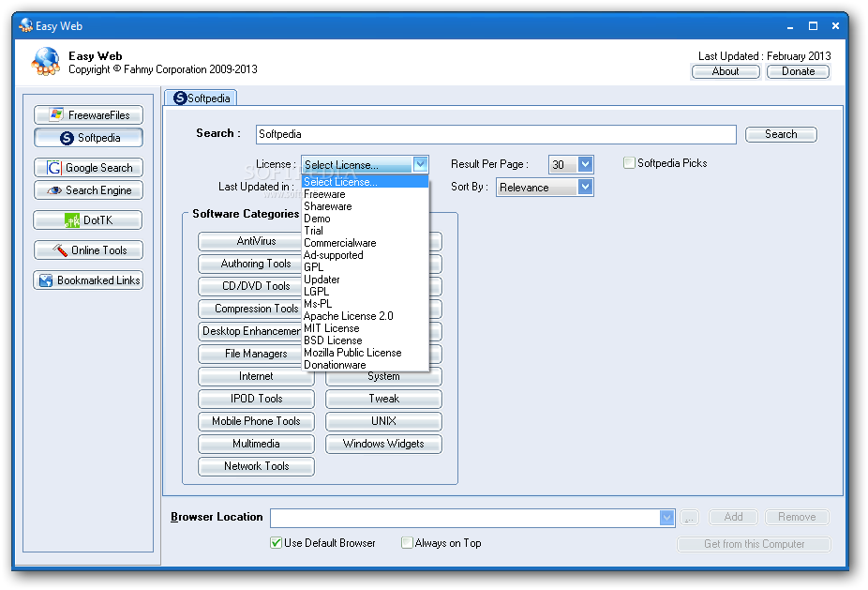
Task: Click the Compression Tools category button
Action: 250,310
